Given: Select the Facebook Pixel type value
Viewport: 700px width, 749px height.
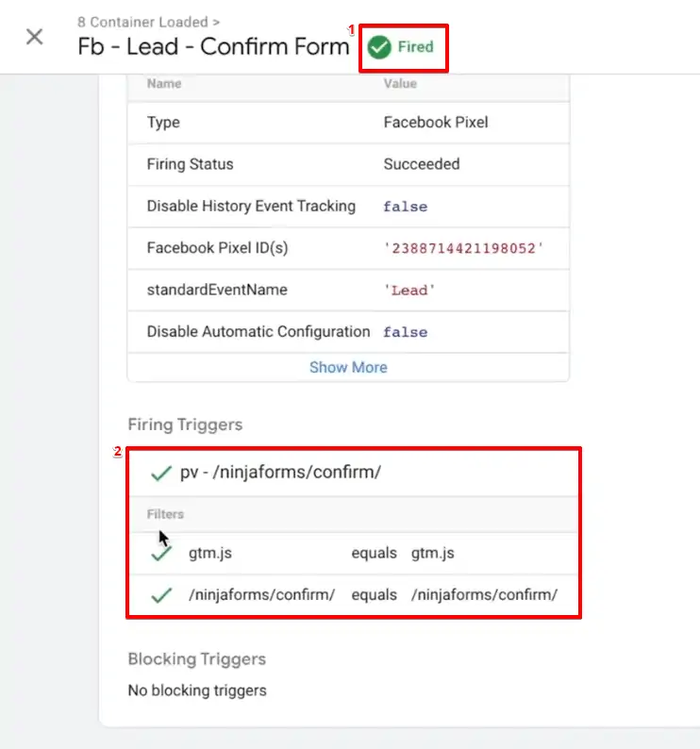Looking at the screenshot, I should tap(436, 123).
